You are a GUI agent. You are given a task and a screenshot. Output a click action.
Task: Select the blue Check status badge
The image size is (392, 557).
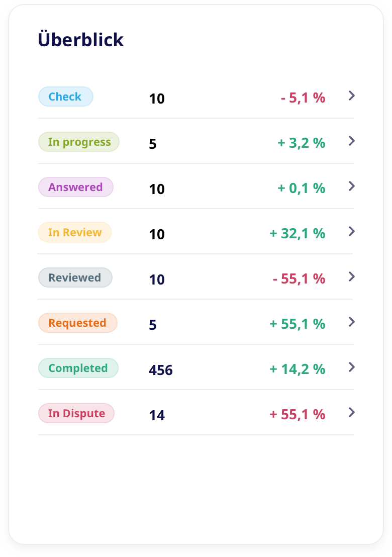coord(66,97)
